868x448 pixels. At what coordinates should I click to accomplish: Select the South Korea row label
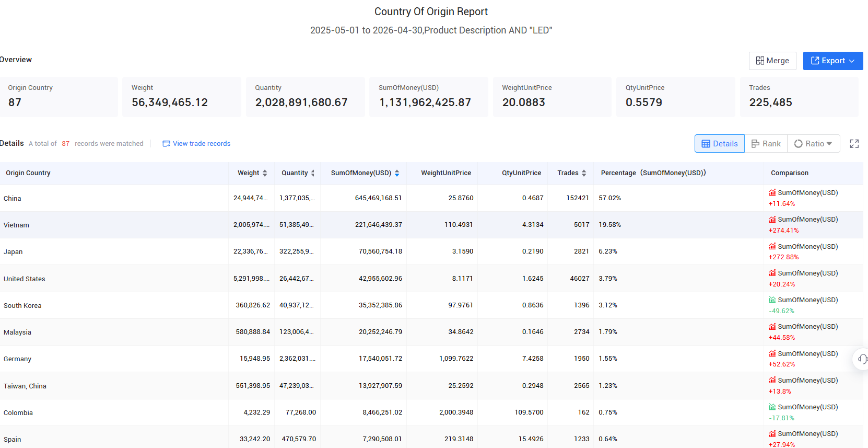[22, 306]
